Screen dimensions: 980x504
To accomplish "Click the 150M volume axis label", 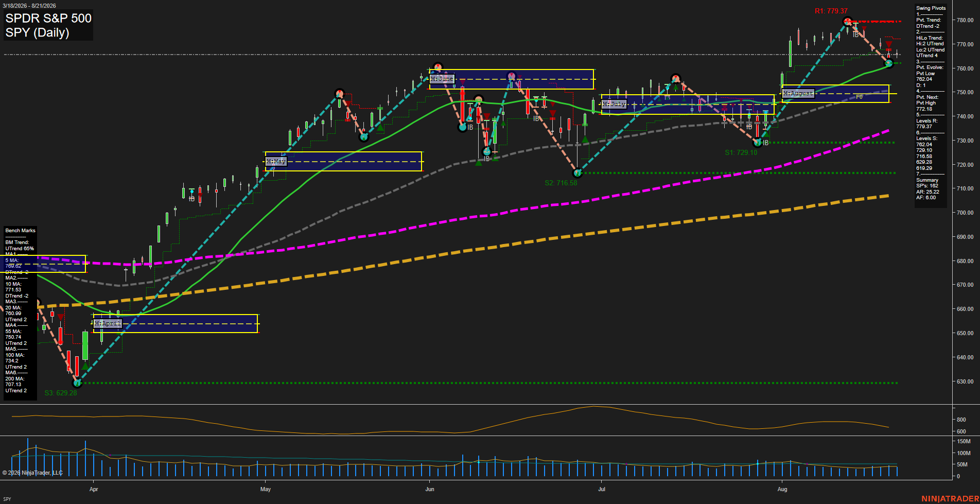I will (x=964, y=441).
